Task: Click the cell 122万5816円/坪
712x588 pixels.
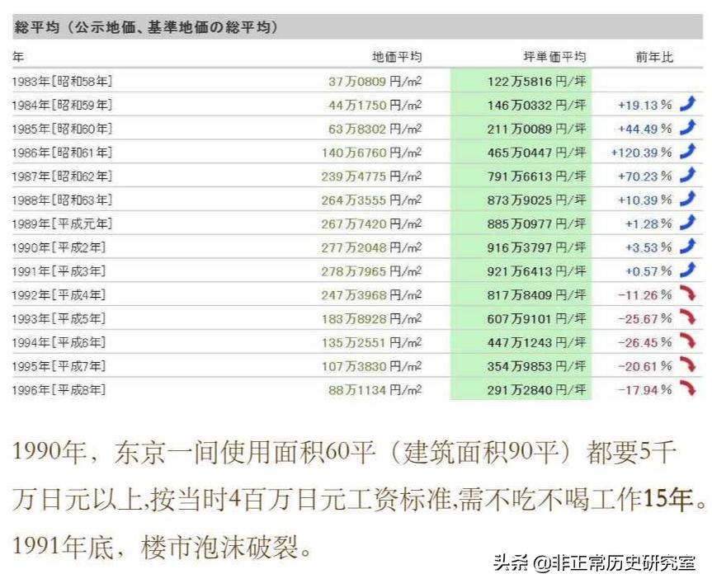Action: [536, 82]
